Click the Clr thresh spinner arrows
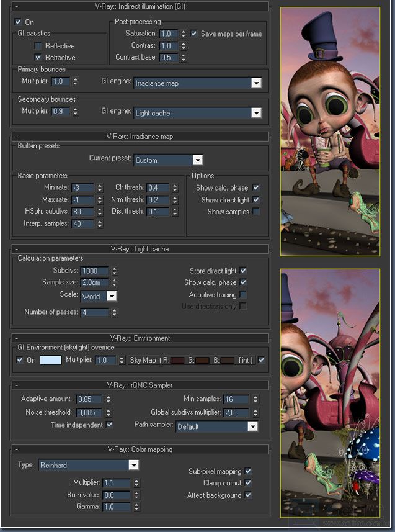 click(x=175, y=187)
